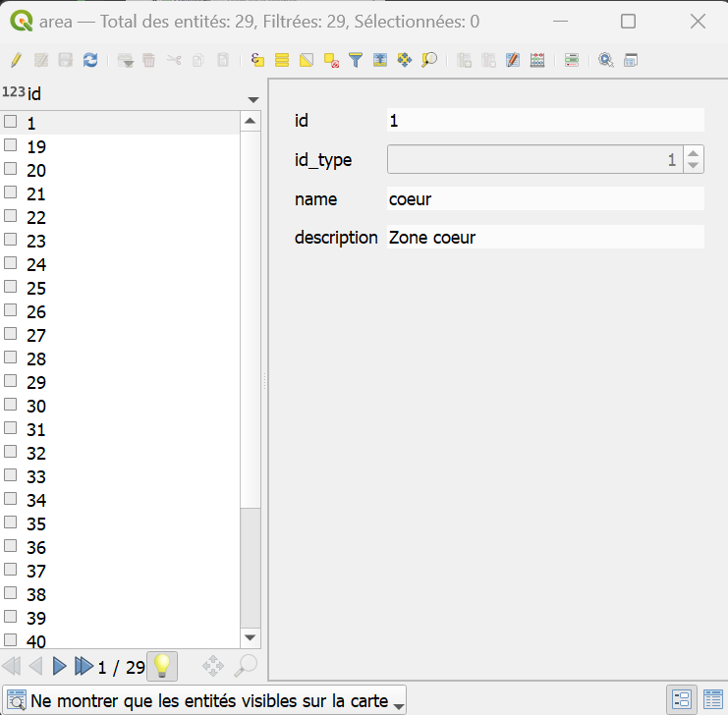Open 'Ne montrer que les entités visibles' filter dropdown
This screenshot has width=728, height=715.
[x=204, y=700]
